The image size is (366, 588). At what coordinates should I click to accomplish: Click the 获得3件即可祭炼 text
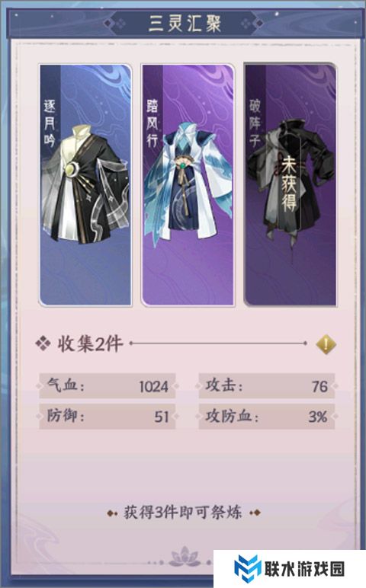pos(183,513)
